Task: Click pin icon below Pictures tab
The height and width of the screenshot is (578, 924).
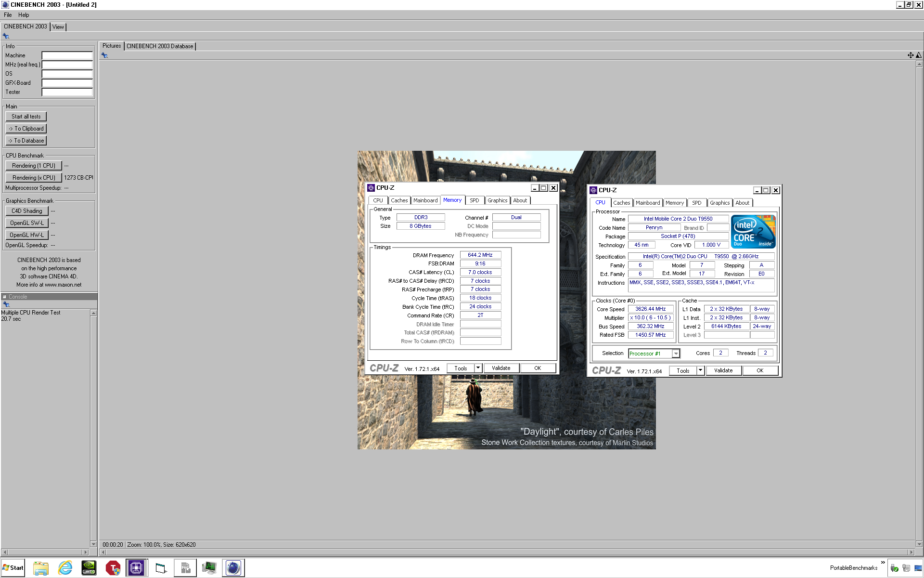Action: (x=104, y=55)
